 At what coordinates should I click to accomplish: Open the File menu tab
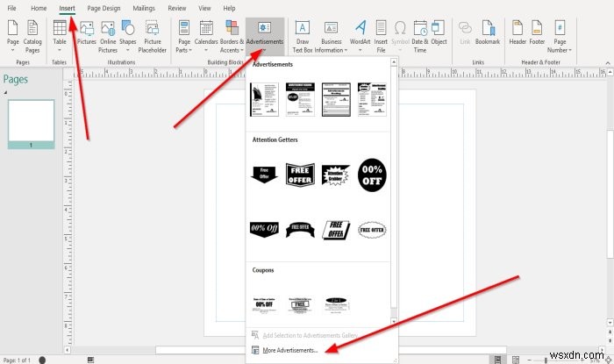(11, 8)
